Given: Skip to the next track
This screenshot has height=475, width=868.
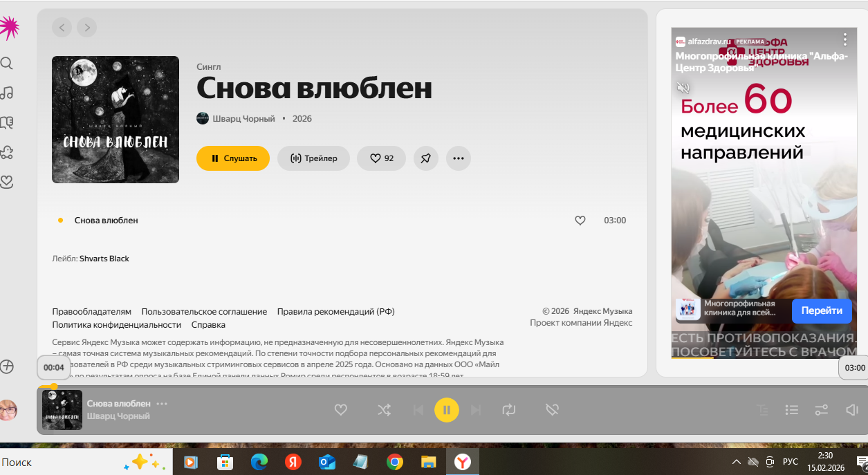Looking at the screenshot, I should [x=476, y=410].
